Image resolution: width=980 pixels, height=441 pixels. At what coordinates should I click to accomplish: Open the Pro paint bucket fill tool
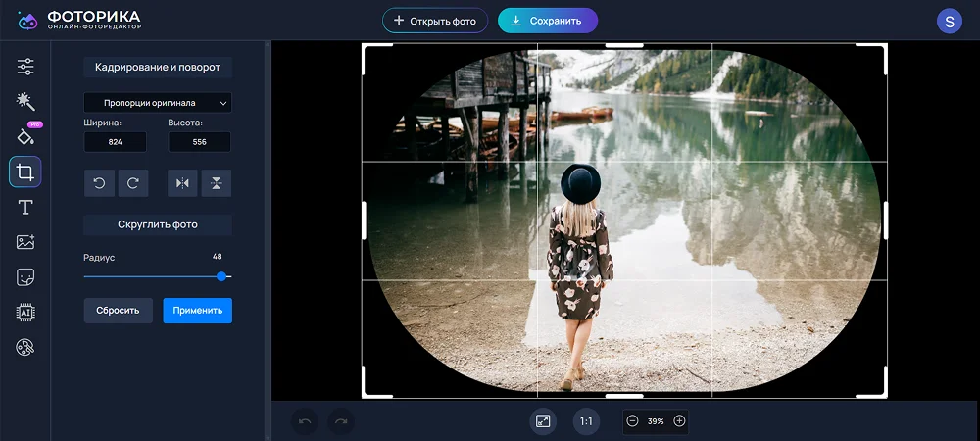coord(25,136)
